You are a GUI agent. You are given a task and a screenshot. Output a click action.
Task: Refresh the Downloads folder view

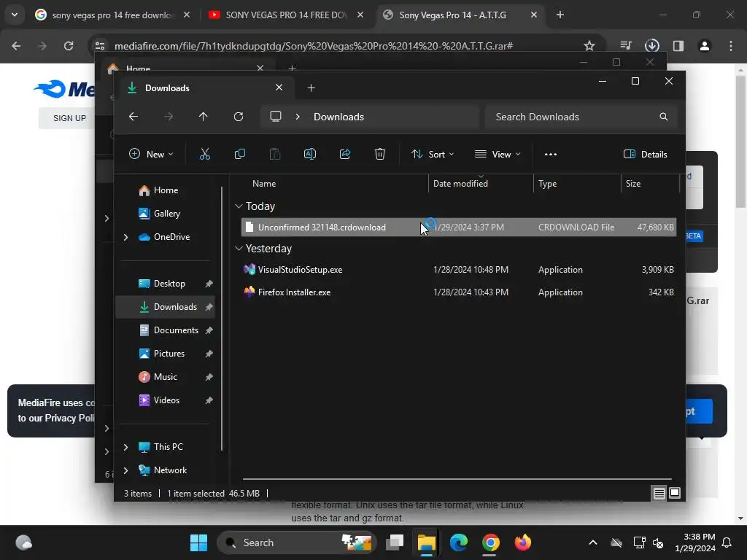pyautogui.click(x=239, y=117)
